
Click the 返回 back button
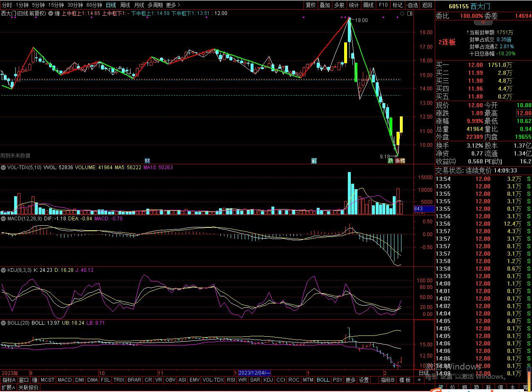427,5
